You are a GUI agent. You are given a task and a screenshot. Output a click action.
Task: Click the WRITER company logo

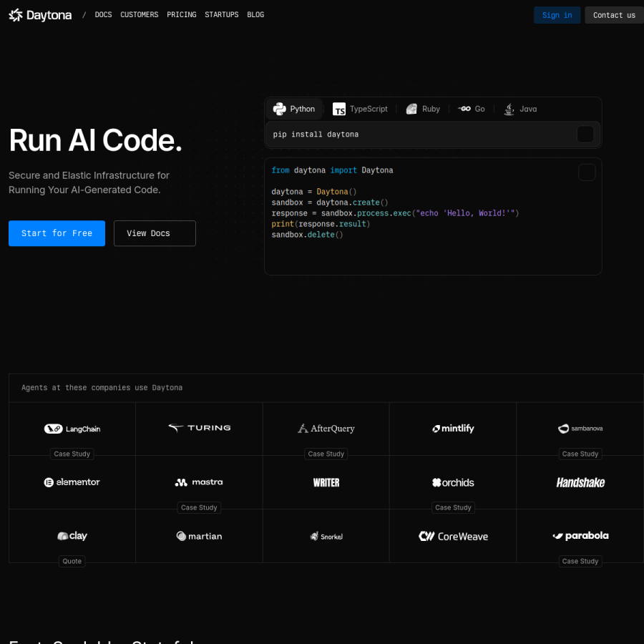click(326, 482)
